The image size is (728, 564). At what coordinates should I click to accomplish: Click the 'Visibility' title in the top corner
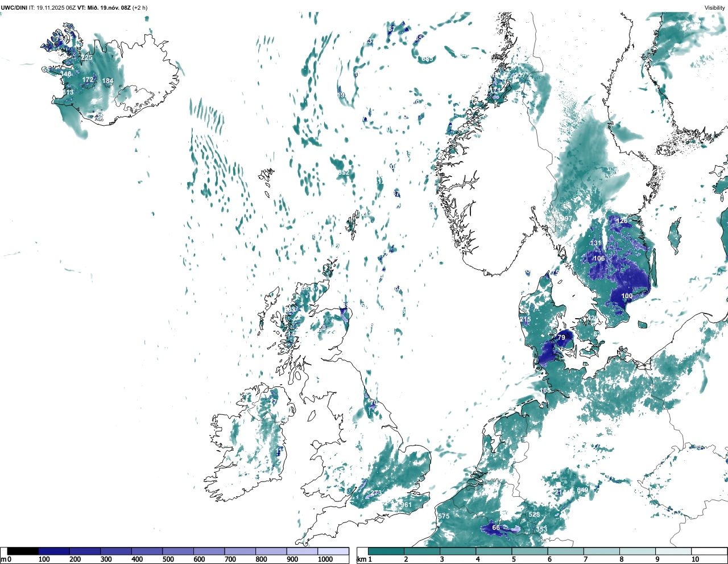pyautogui.click(x=715, y=7)
